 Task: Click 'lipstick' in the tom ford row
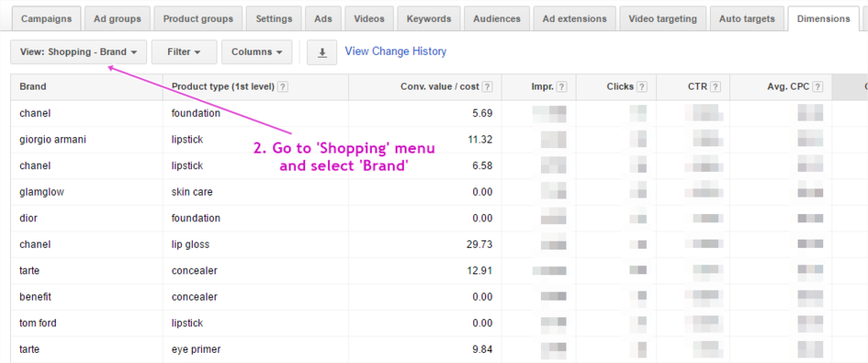pyautogui.click(x=187, y=323)
